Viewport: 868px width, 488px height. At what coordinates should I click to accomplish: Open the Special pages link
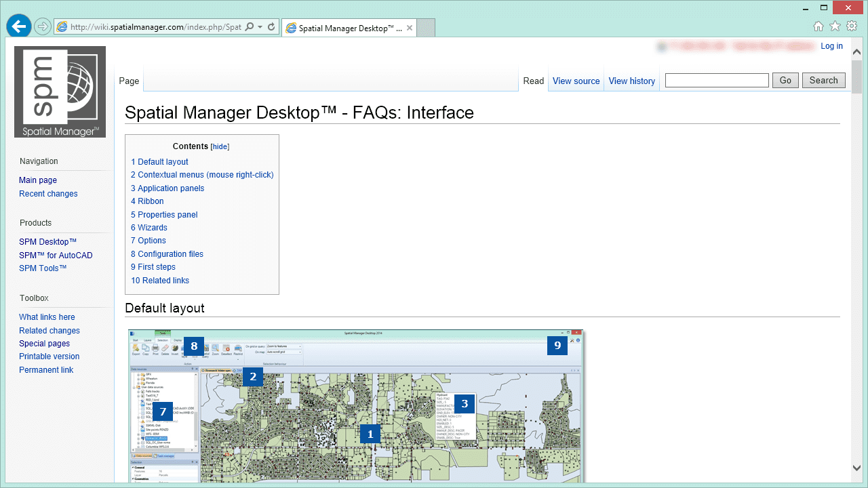coord(44,344)
